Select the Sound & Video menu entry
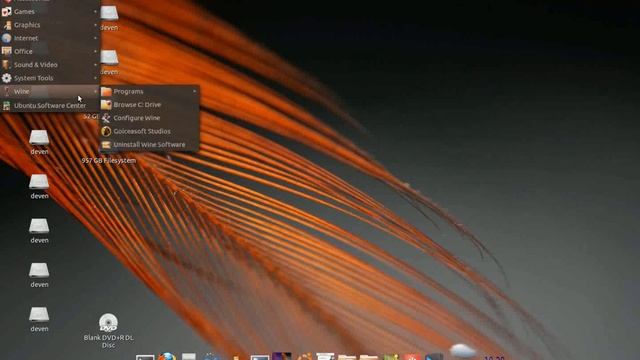Image resolution: width=640 pixels, height=360 pixels. (50, 65)
